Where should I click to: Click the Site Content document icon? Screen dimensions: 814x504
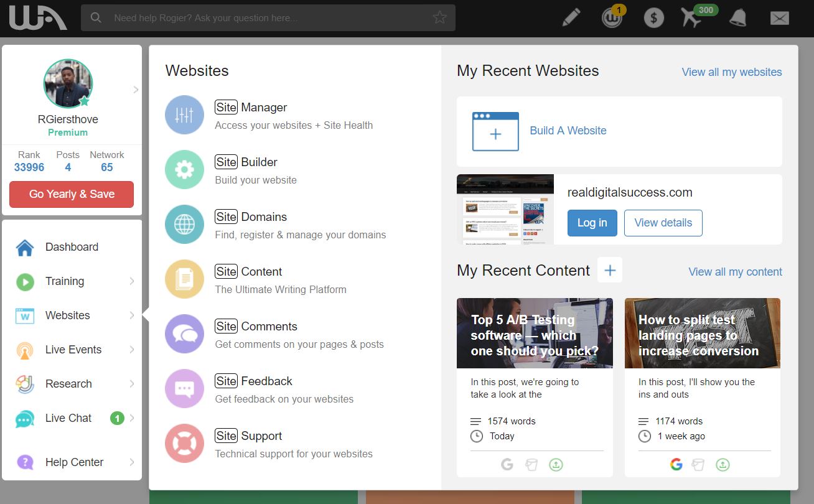(x=184, y=279)
